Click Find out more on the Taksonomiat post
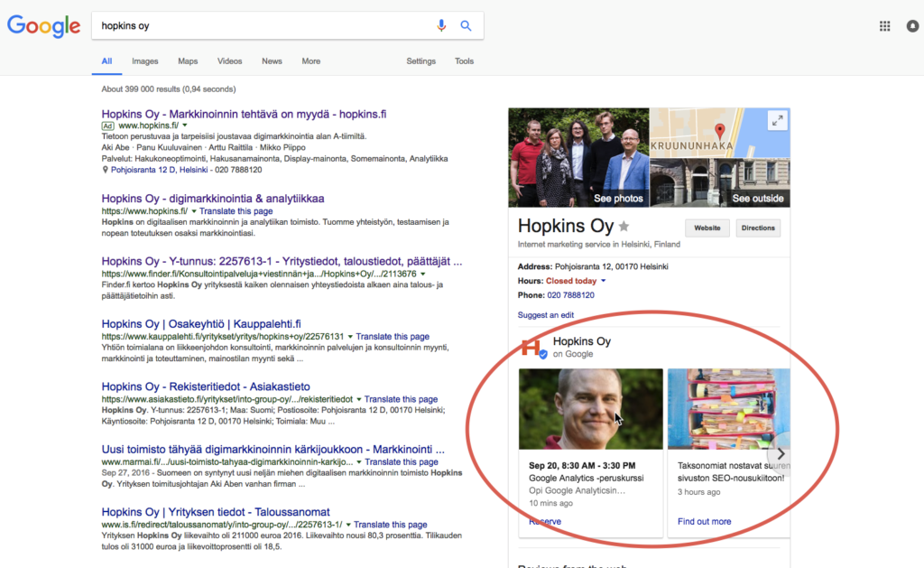Screen dimensions: 924x568 [x=704, y=521]
